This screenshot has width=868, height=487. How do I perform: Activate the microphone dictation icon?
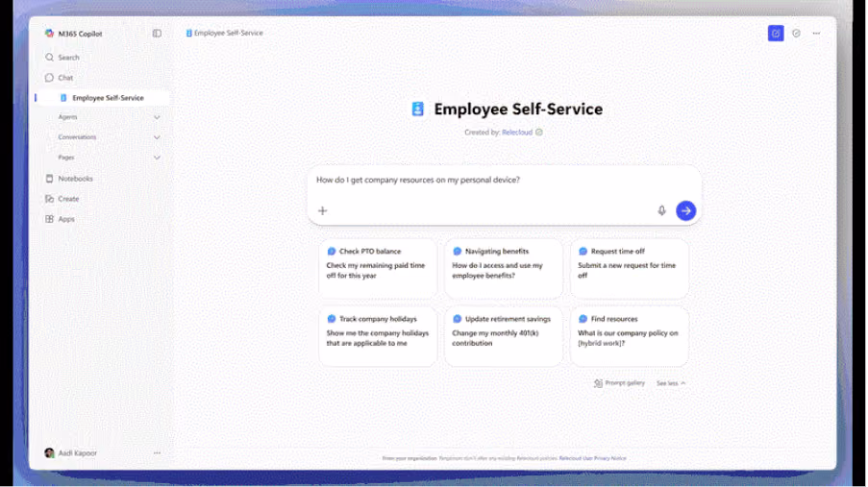click(x=661, y=211)
